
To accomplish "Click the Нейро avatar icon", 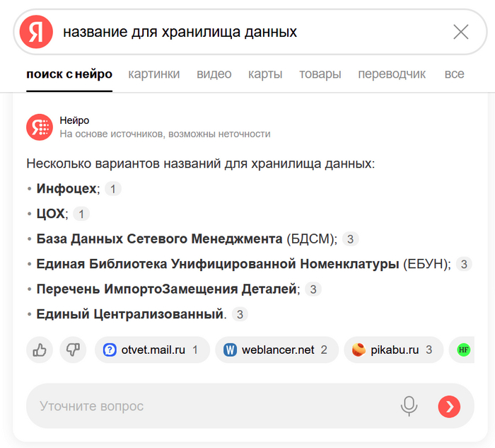I will [40, 127].
